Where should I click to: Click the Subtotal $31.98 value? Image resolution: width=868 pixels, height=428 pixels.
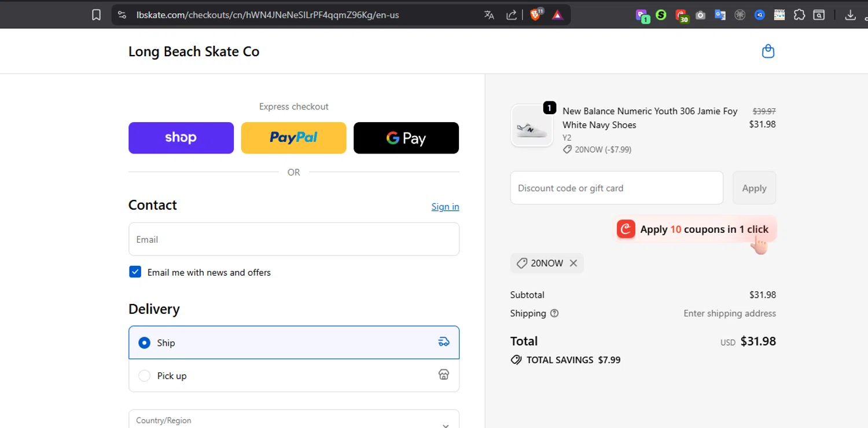pyautogui.click(x=763, y=295)
